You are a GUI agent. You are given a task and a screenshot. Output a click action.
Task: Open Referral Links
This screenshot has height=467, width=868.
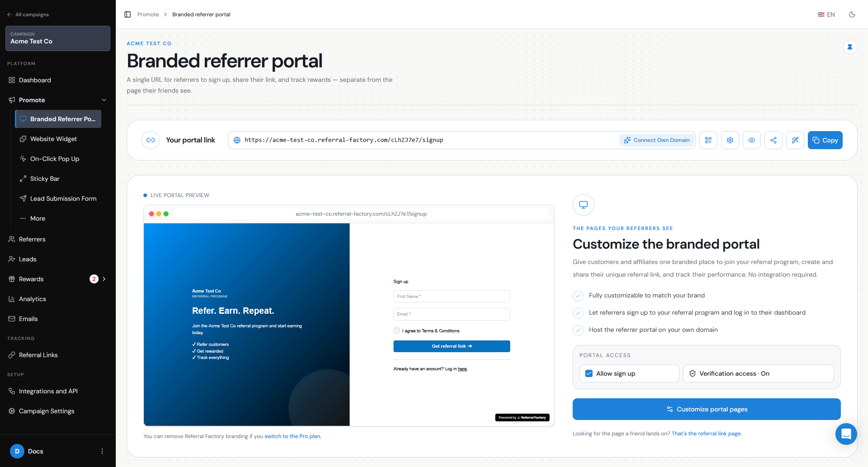click(x=58, y=355)
